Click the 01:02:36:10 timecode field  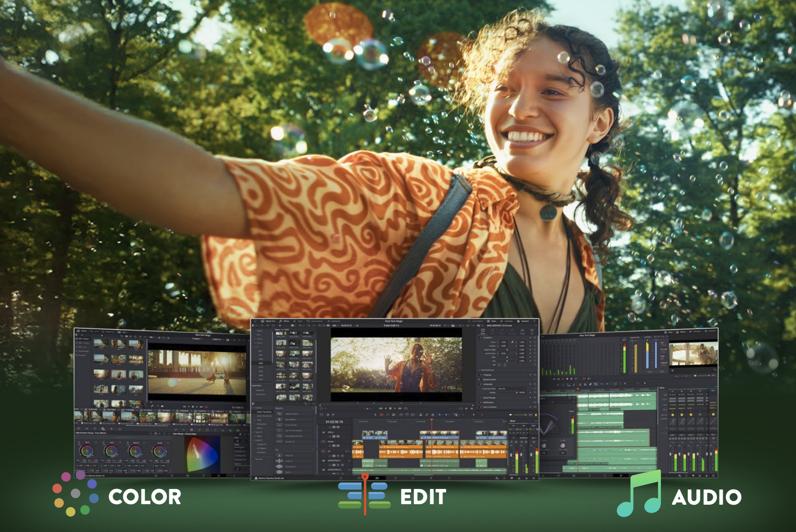coord(334,422)
